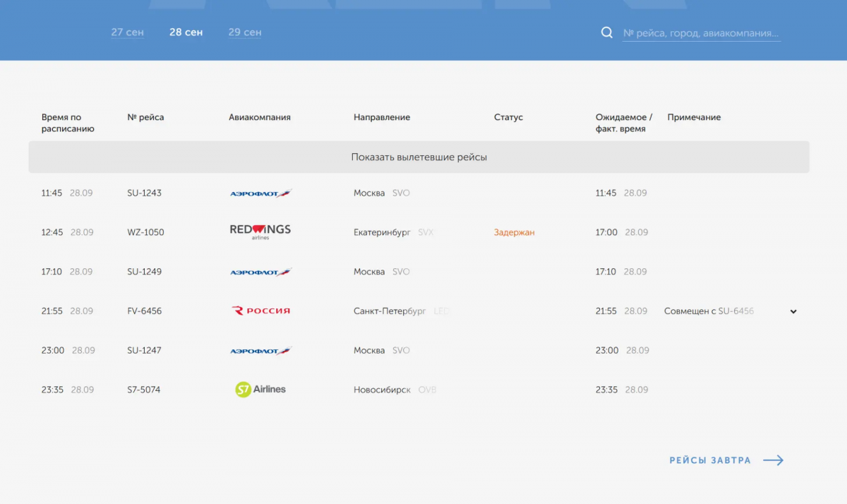Select the WZ-1050 flight to Екатеринбург
The image size is (847, 504).
click(x=419, y=232)
